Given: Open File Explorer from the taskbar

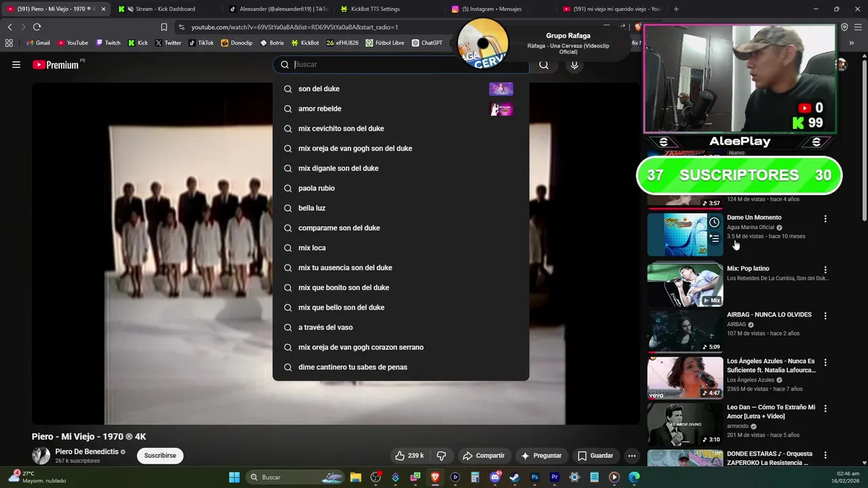Looking at the screenshot, I should (x=355, y=477).
